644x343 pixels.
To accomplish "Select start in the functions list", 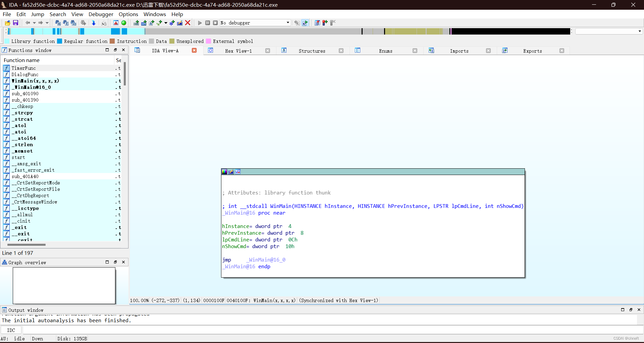I will [x=63, y=157].
